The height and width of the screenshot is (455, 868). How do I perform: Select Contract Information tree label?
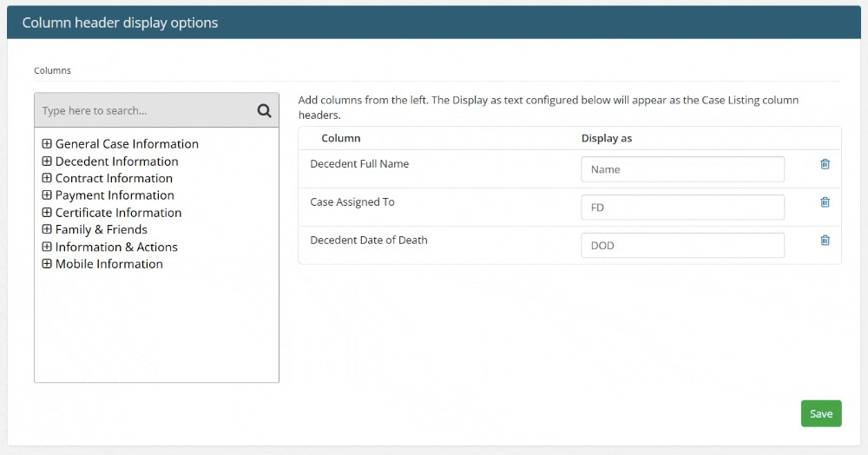point(114,178)
